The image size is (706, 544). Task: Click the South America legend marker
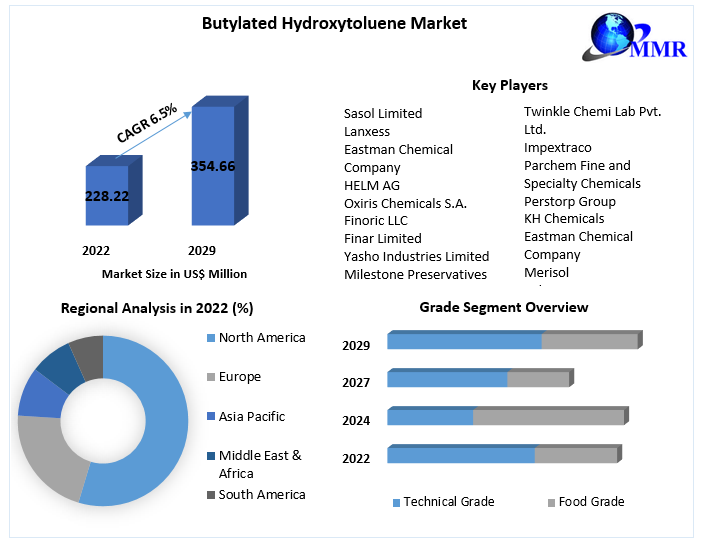click(x=210, y=495)
